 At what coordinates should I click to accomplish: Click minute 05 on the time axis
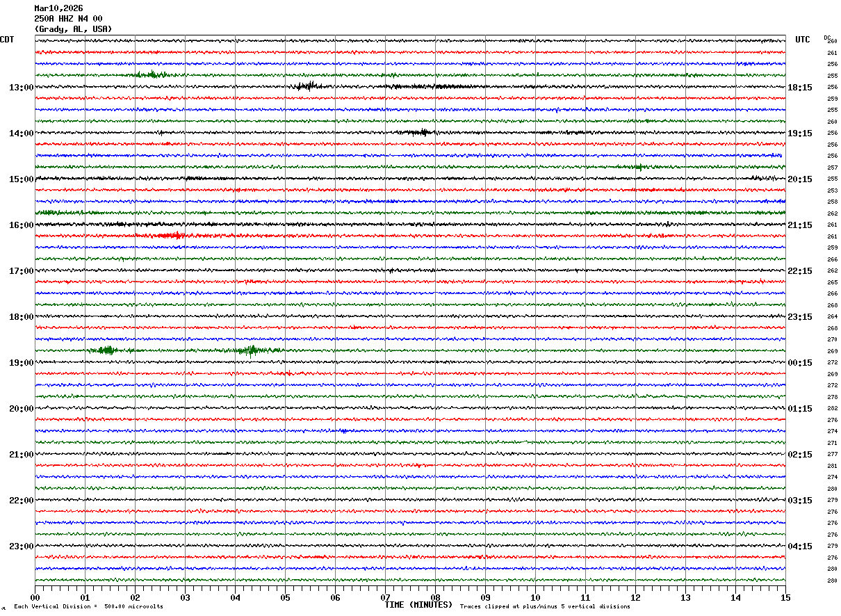[285, 597]
